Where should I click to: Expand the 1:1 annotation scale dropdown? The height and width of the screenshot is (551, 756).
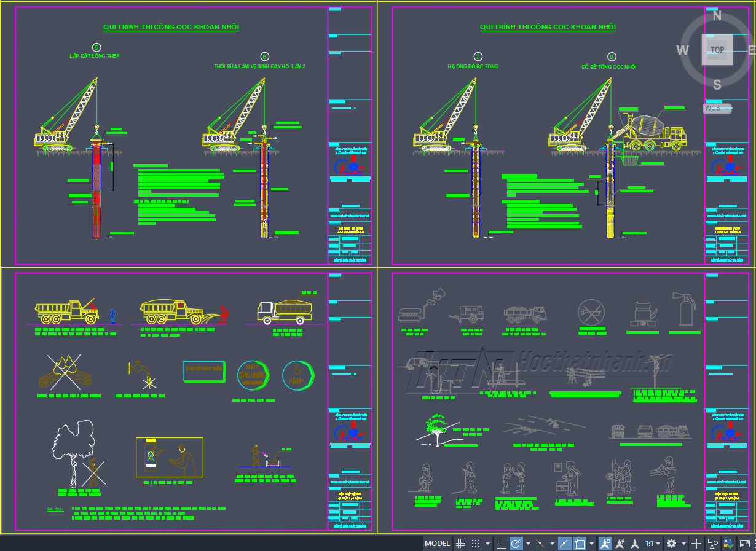653,544
